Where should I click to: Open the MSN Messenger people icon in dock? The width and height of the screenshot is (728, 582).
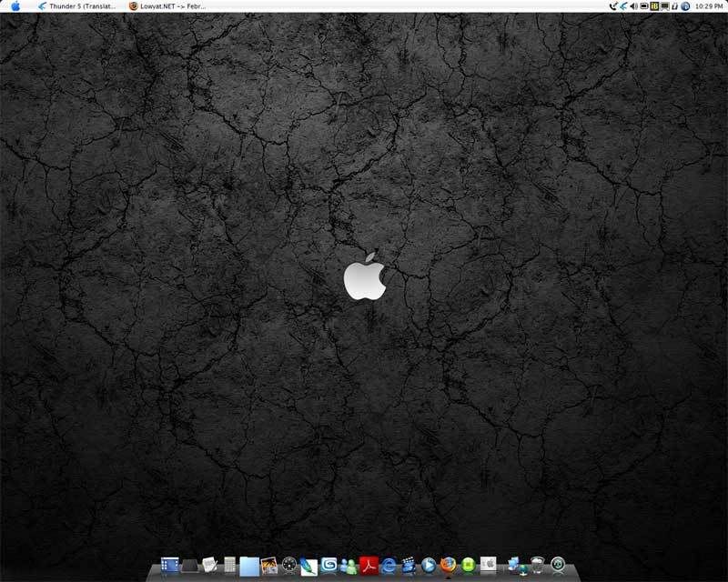349,566
